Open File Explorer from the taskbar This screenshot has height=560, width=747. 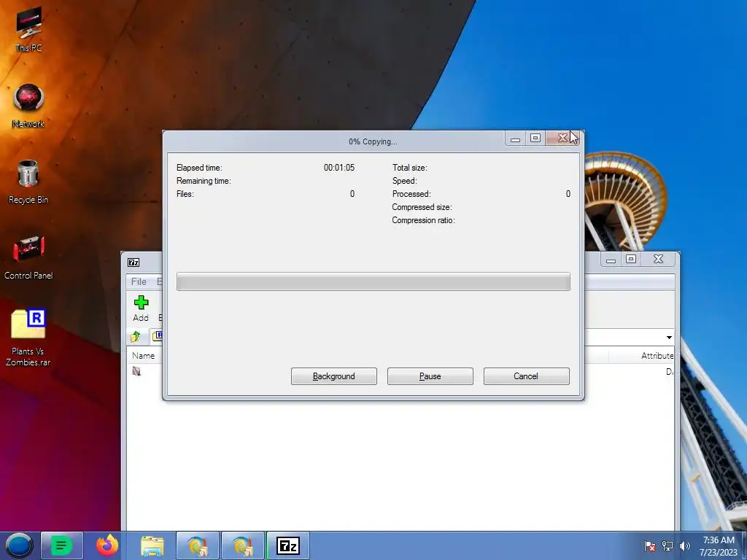pyautogui.click(x=152, y=545)
